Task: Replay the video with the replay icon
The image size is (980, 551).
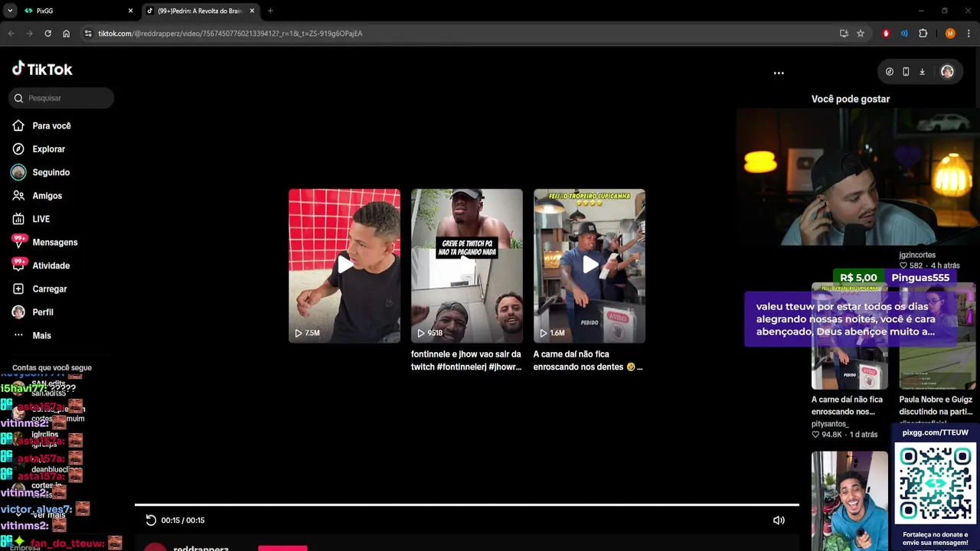Action: [151, 520]
